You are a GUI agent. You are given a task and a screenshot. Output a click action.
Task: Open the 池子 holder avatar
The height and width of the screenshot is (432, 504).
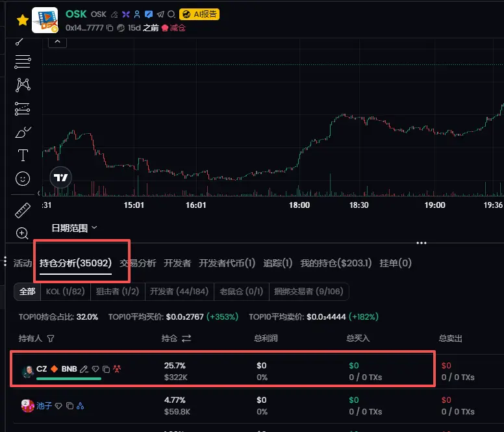(28, 406)
